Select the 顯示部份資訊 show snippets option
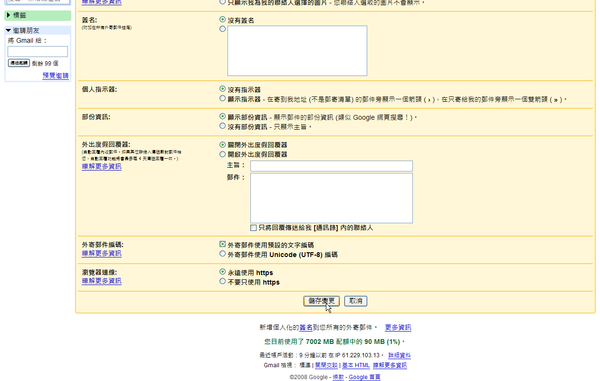This screenshot has height=381, width=600. [222, 116]
